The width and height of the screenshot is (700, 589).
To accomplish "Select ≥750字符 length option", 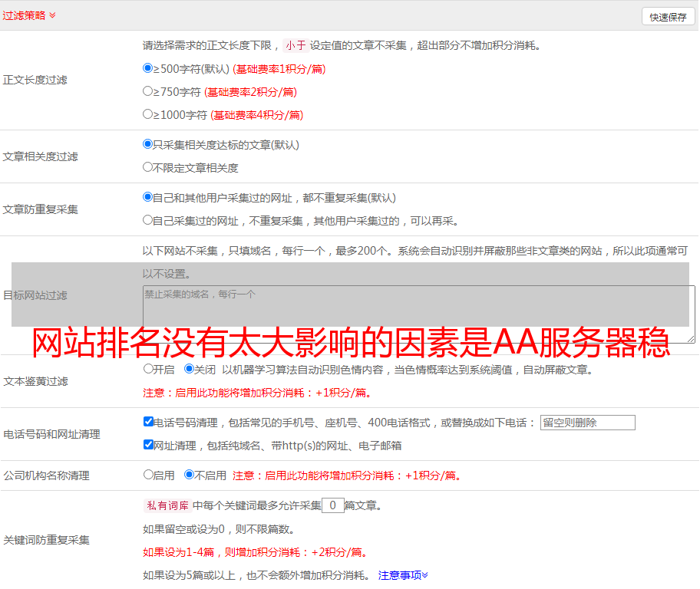I will tap(148, 91).
